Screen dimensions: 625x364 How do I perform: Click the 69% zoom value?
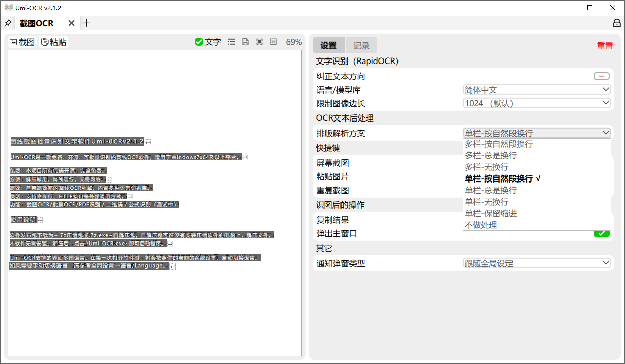pyautogui.click(x=294, y=42)
